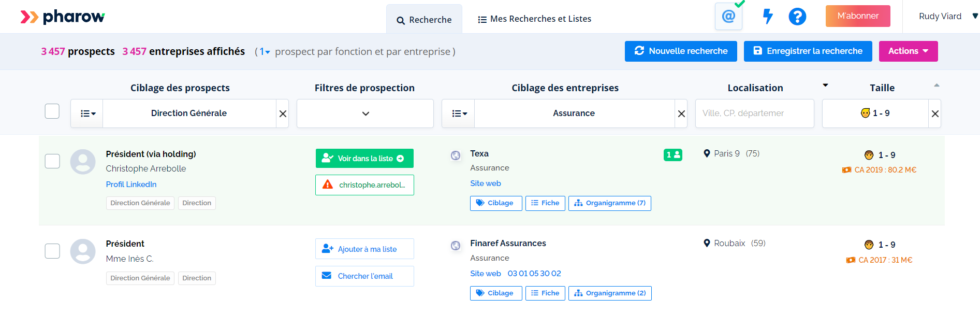The image size is (980, 313).
Task: Click the pharow logo
Action: point(63,17)
